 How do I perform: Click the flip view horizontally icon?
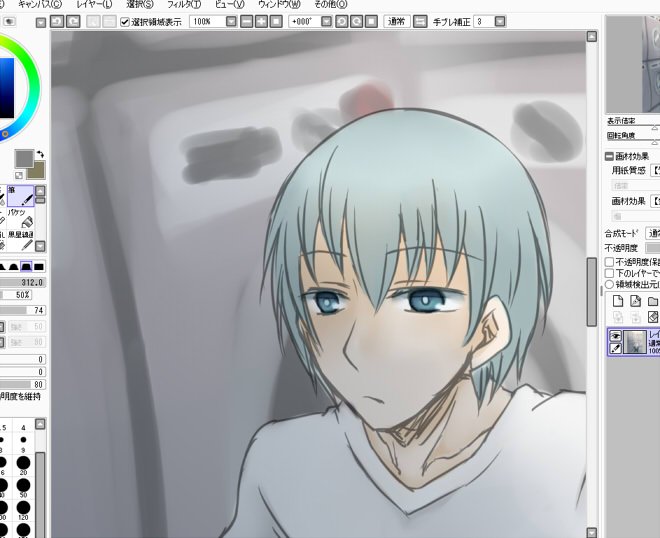(x=420, y=21)
